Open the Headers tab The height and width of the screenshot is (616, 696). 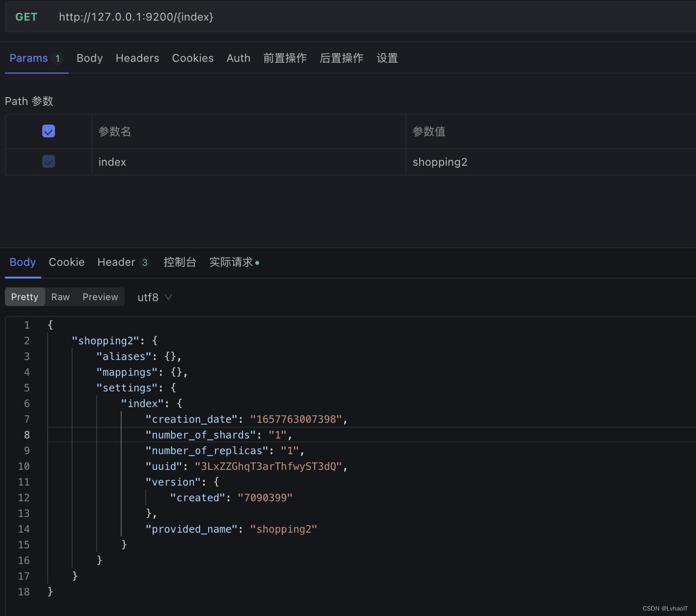point(137,58)
